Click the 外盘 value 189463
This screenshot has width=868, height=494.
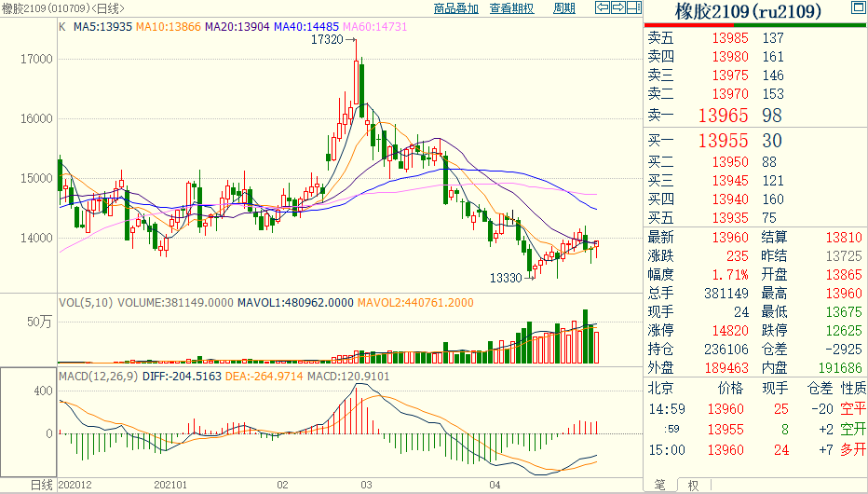[x=726, y=368]
